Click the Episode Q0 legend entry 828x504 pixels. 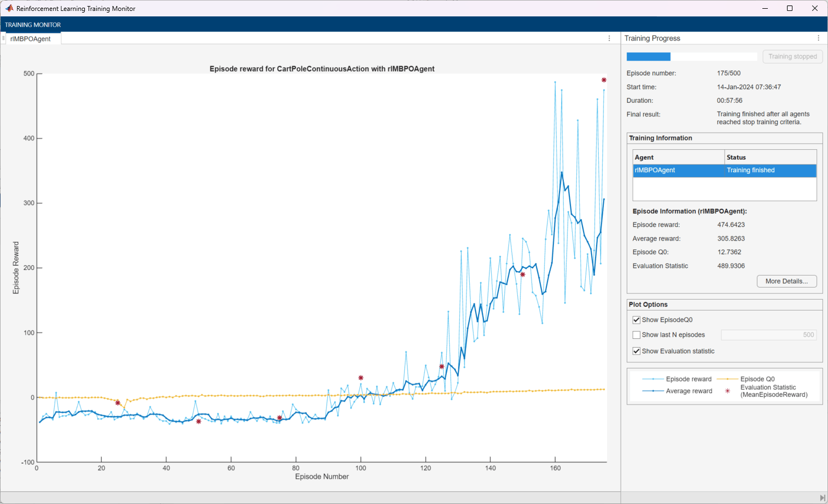746,379
